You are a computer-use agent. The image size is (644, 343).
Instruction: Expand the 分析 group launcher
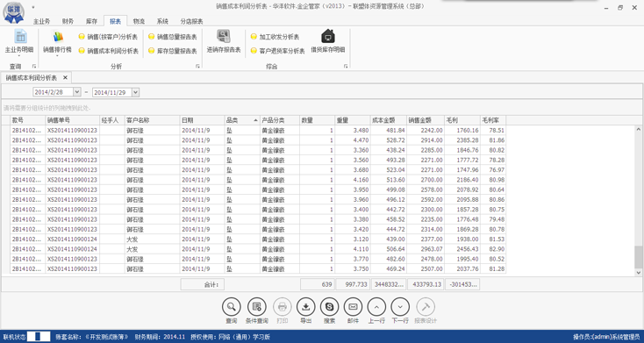click(197, 66)
